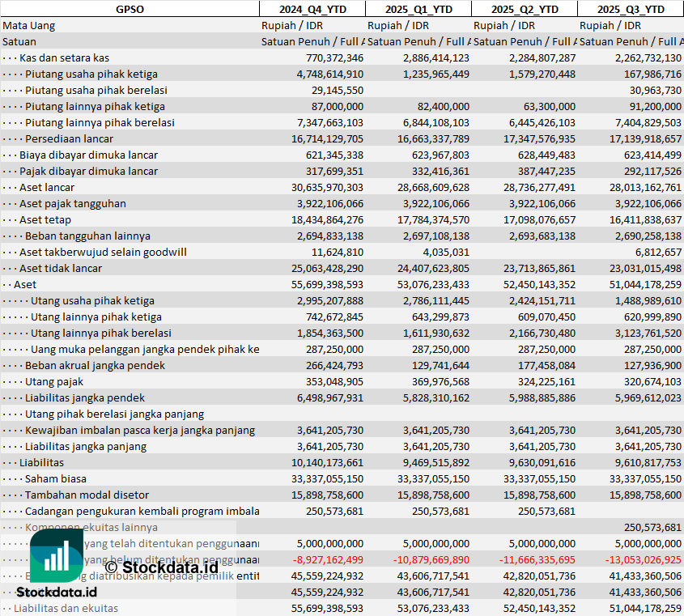The width and height of the screenshot is (684, 616).
Task: Select the Saham biasa row label
Action: point(55,478)
